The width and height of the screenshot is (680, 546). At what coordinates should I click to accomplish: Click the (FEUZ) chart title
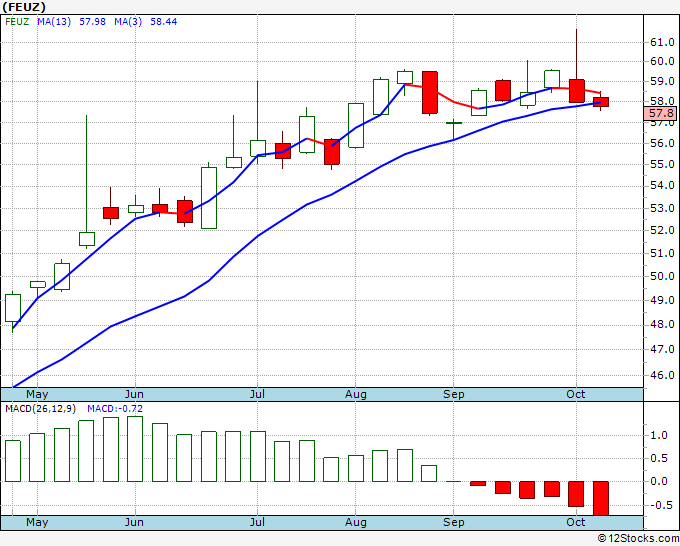23,7
